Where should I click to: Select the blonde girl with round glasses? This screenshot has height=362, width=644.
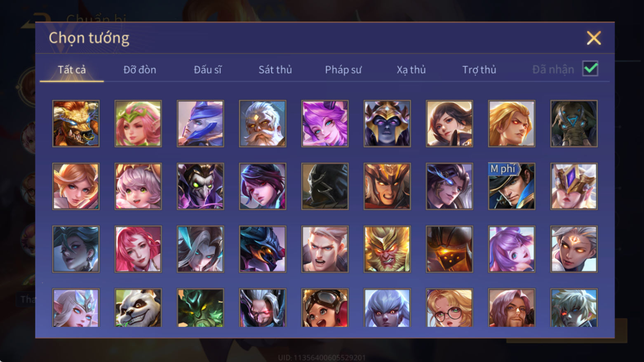(x=449, y=308)
